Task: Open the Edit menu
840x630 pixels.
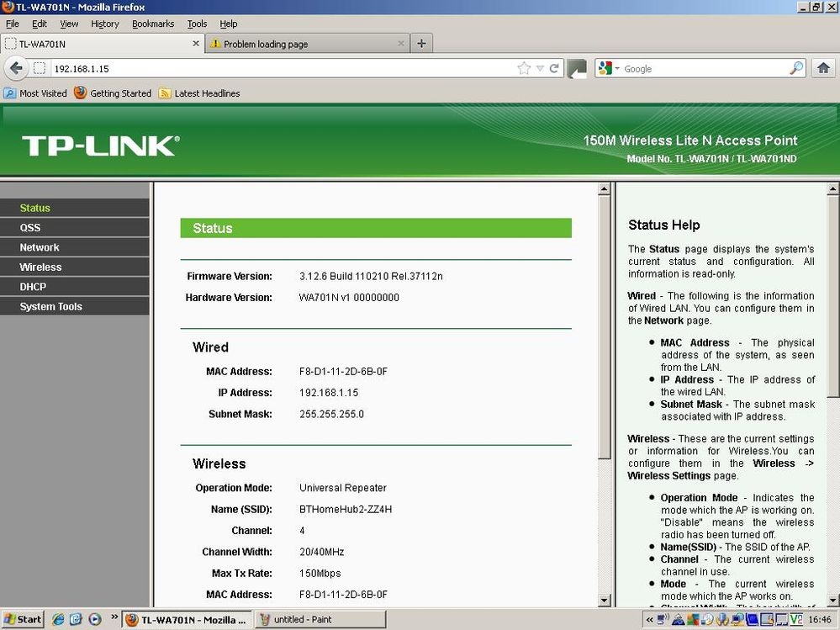Action: (40, 24)
